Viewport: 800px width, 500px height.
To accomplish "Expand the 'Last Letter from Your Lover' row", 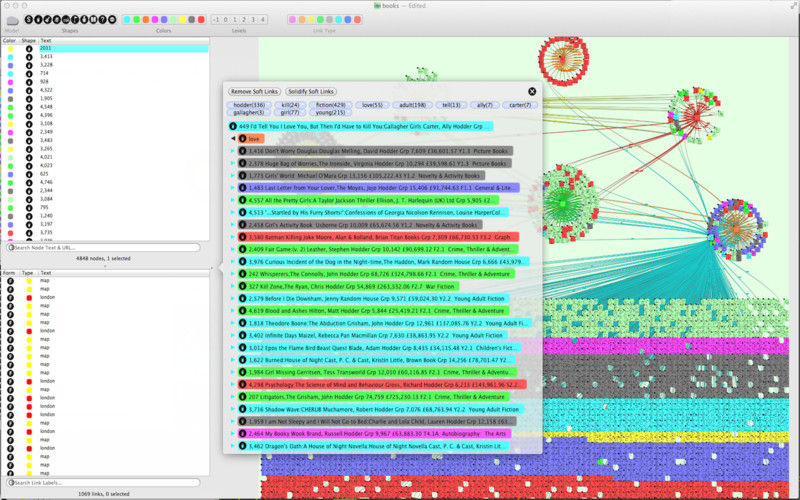I will pyautogui.click(x=233, y=188).
